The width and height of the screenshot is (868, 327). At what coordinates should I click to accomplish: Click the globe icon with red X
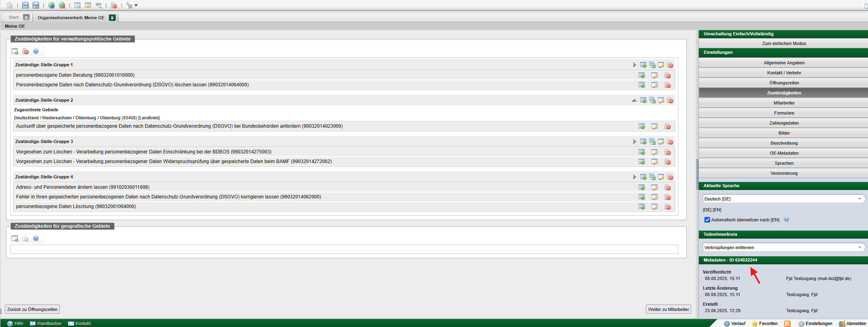[x=62, y=5]
